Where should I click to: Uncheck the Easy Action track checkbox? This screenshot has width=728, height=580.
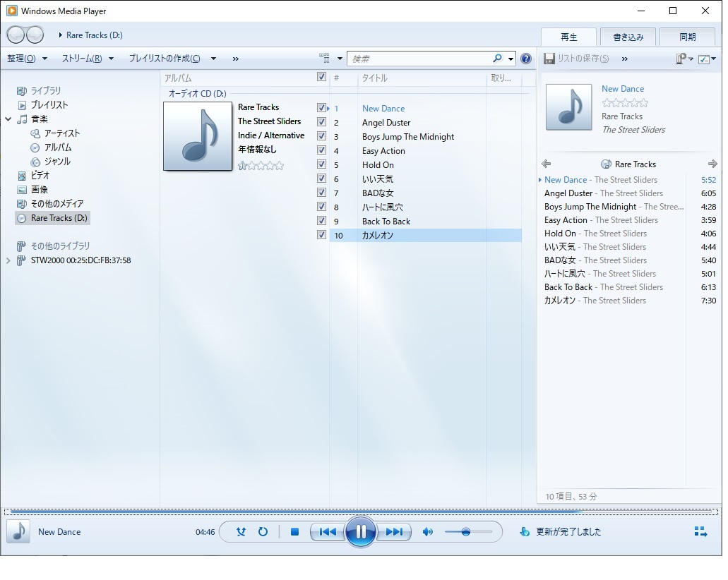[321, 150]
